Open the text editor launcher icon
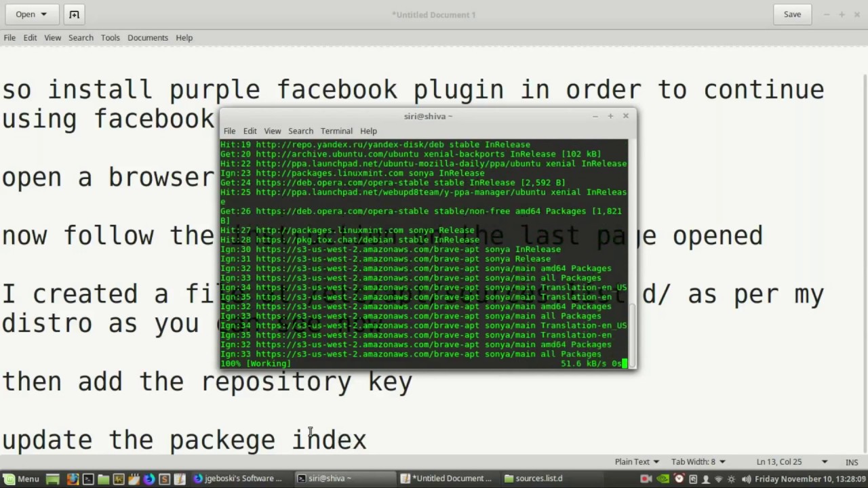868x488 pixels. [x=180, y=479]
